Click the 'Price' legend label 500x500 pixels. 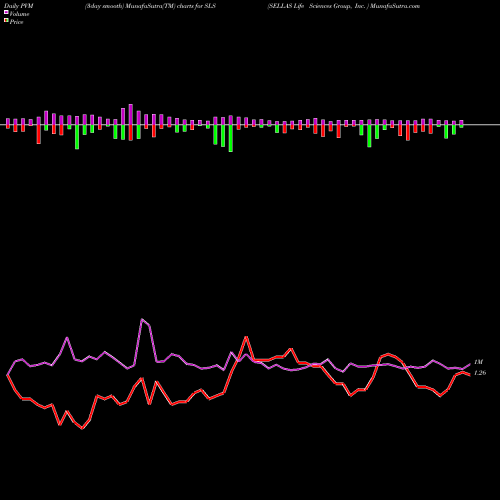point(16,22)
